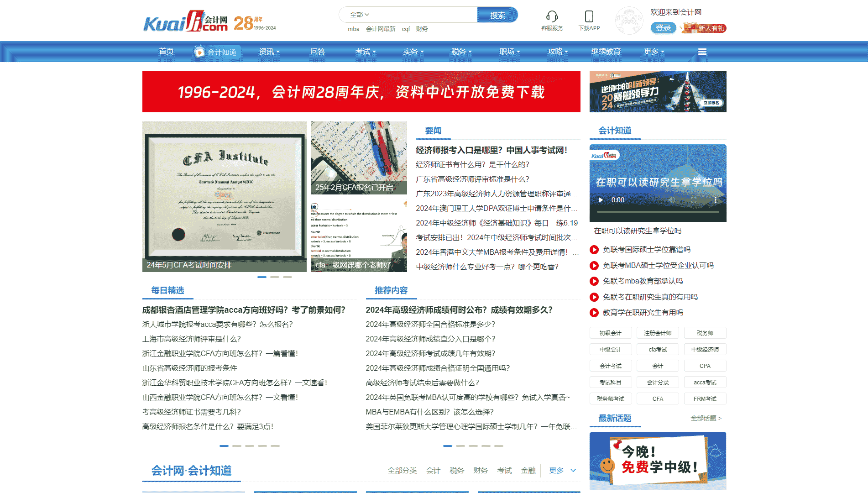
Task: Open the 全部 search category dropdown
Action: pyautogui.click(x=359, y=15)
